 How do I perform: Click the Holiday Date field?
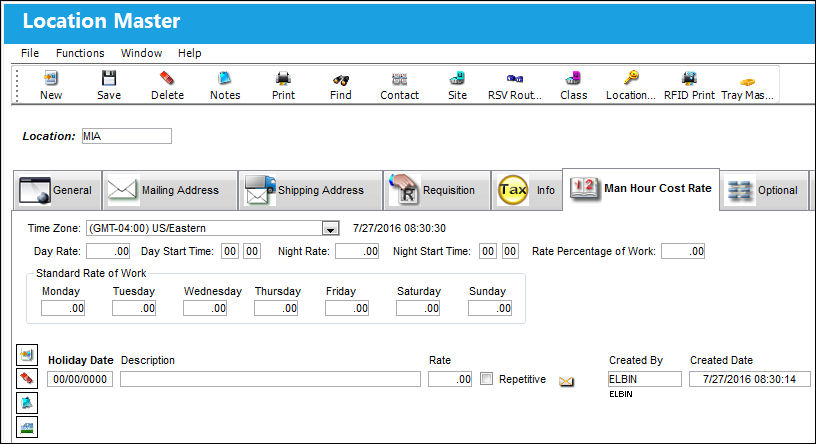point(80,379)
